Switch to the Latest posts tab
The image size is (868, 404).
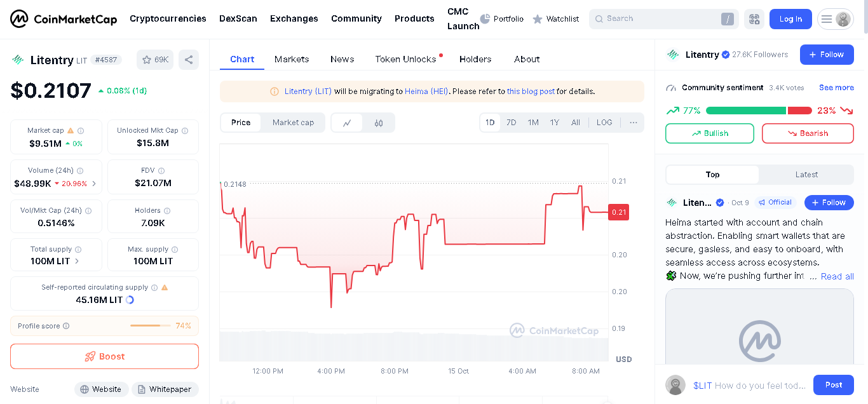(x=806, y=175)
